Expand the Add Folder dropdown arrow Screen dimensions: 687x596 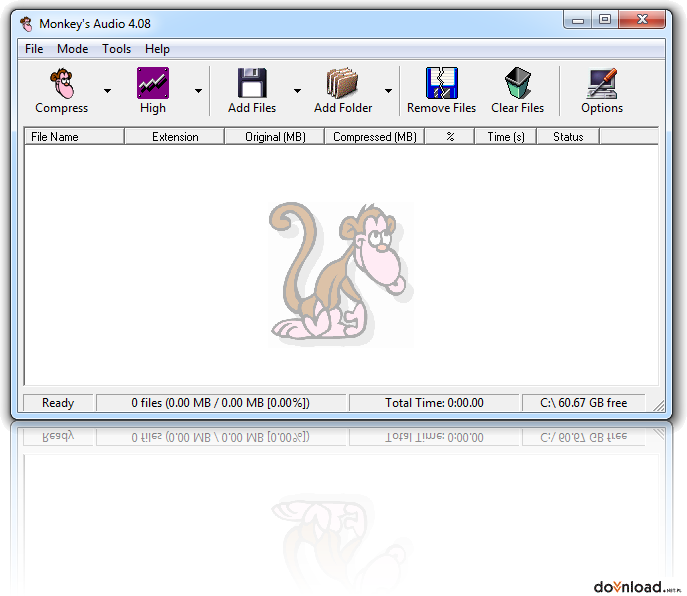pyautogui.click(x=388, y=91)
